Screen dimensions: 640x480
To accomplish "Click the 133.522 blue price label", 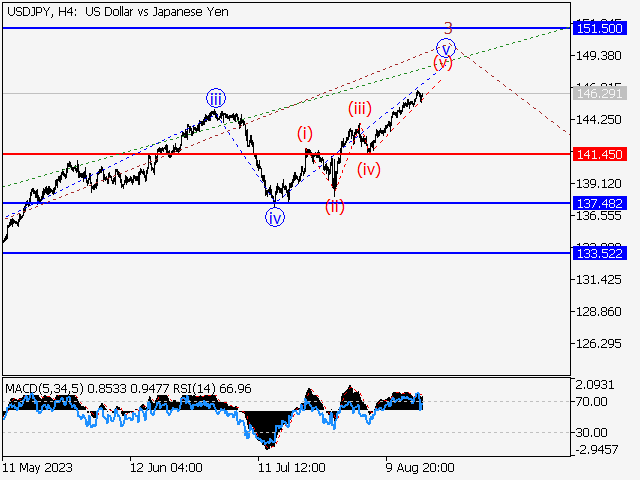I will click(599, 253).
